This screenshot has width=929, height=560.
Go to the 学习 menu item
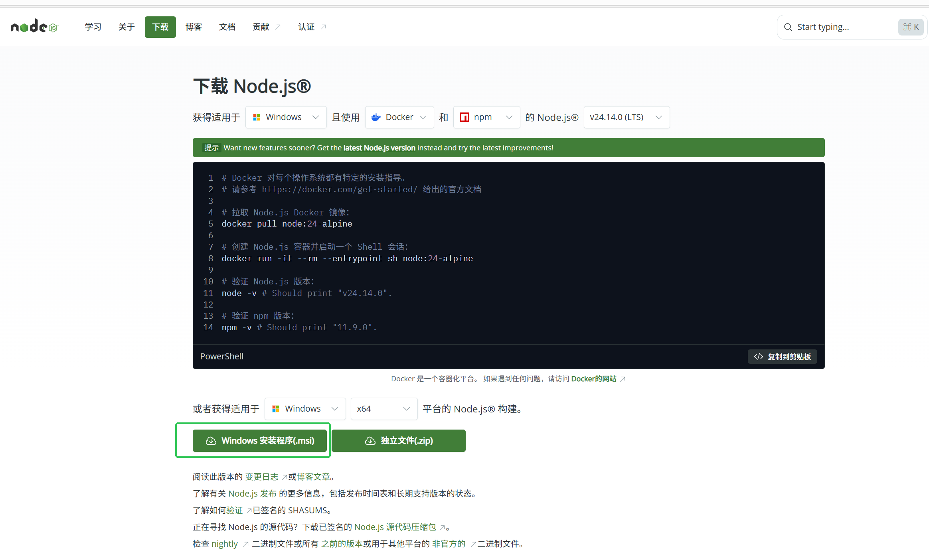click(x=93, y=27)
